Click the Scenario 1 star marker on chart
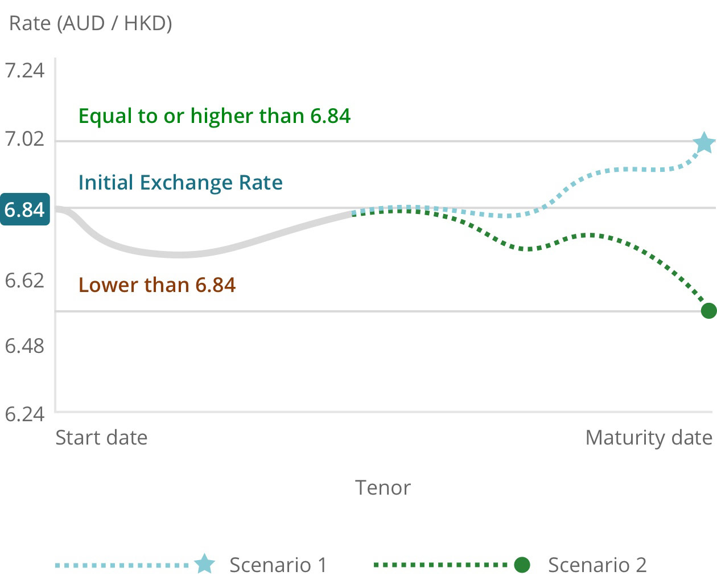 (704, 143)
